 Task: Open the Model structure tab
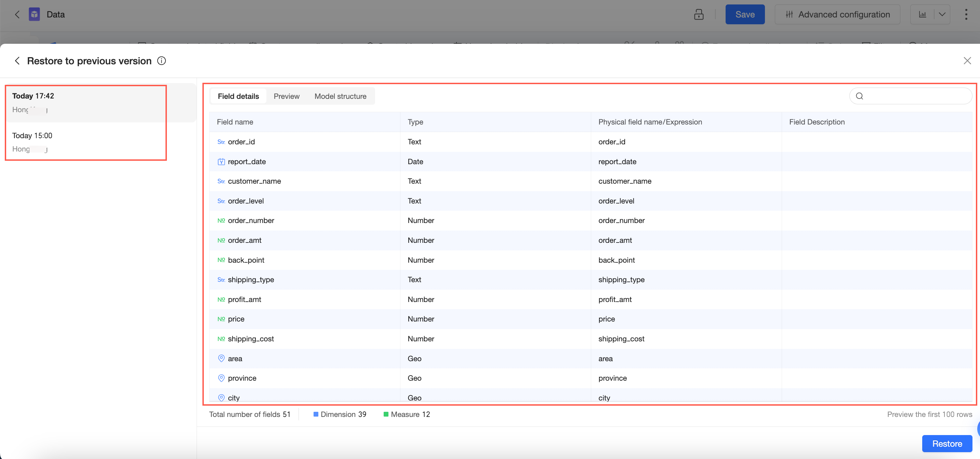pos(340,96)
